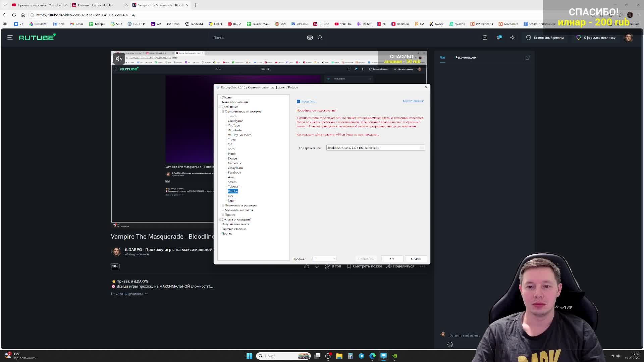Open the Rutube hamburger menu
The width and height of the screenshot is (644, 362).
(x=10, y=38)
